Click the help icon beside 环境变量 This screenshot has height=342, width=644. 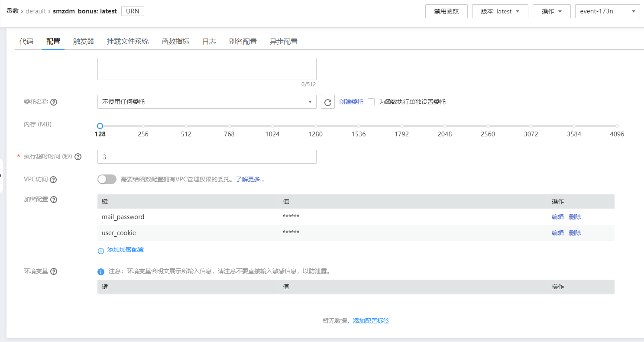54,271
